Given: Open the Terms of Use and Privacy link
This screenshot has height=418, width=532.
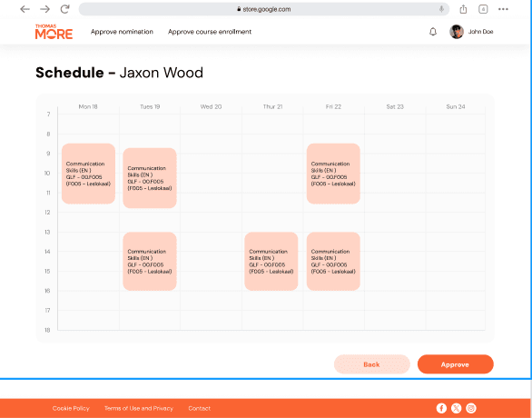Looking at the screenshot, I should pyautogui.click(x=139, y=408).
